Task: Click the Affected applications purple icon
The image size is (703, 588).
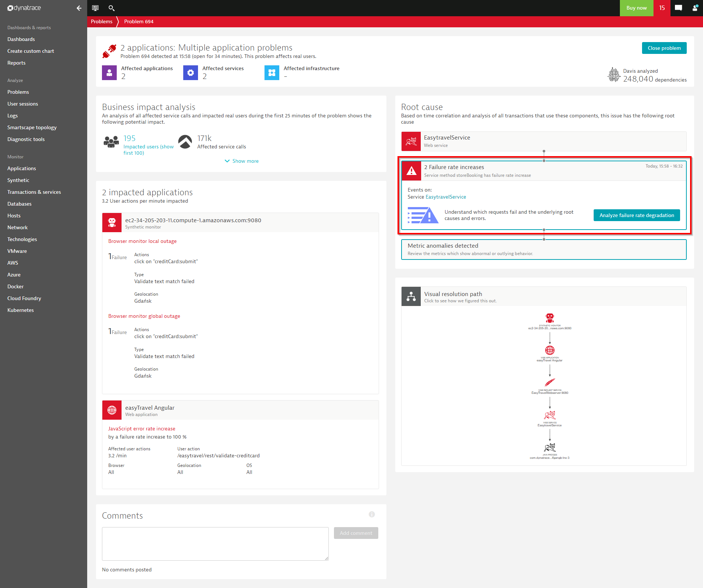Action: click(109, 73)
